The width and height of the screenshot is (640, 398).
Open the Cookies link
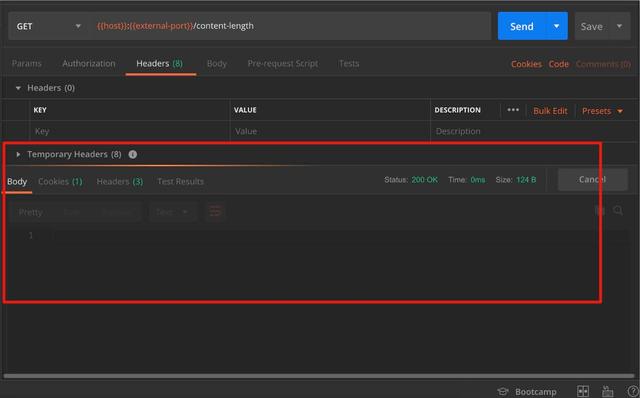(526, 64)
